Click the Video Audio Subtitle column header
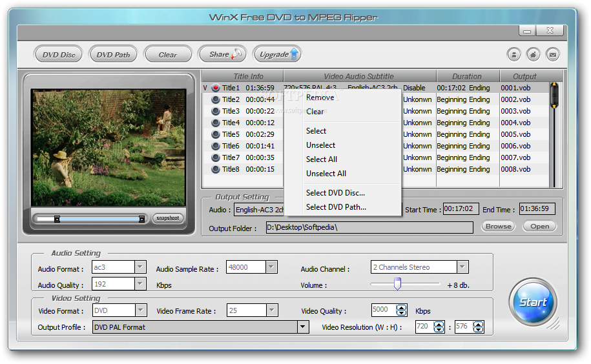 [360, 76]
